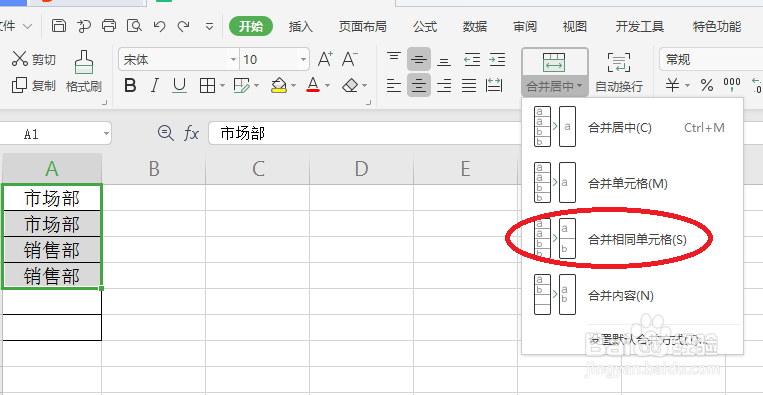Increase indent icon
The image size is (763, 395).
pos(497,59)
